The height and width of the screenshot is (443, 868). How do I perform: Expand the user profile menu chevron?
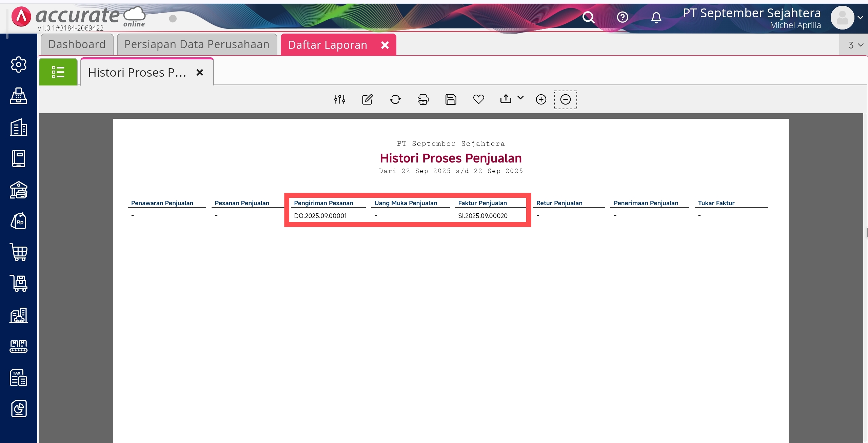tap(860, 17)
